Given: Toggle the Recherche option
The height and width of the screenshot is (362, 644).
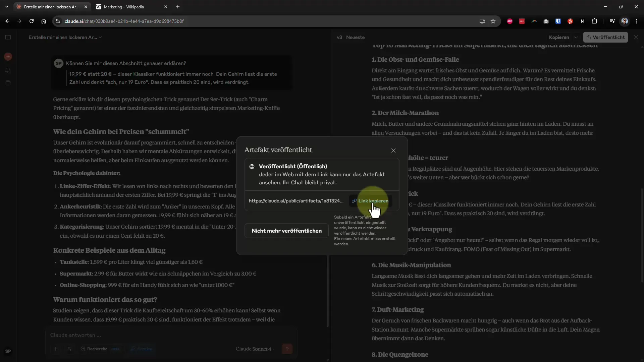Looking at the screenshot, I should [x=100, y=349].
